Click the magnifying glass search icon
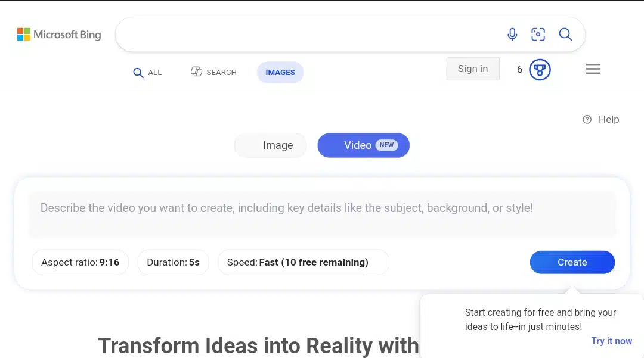Image resolution: width=644 pixels, height=358 pixels. [x=565, y=35]
